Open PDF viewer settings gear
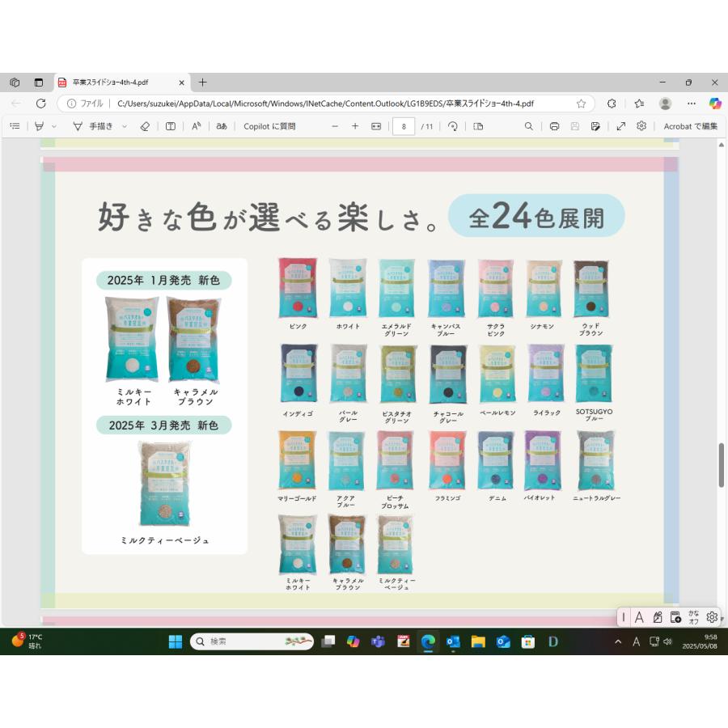 [641, 126]
